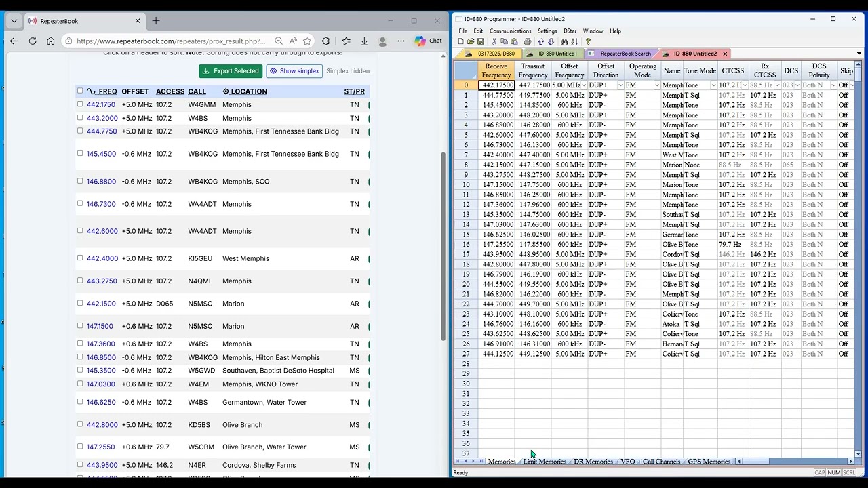This screenshot has height=488, width=868.
Task: Click Open file icon in ID-880 Programmer
Action: (x=471, y=41)
